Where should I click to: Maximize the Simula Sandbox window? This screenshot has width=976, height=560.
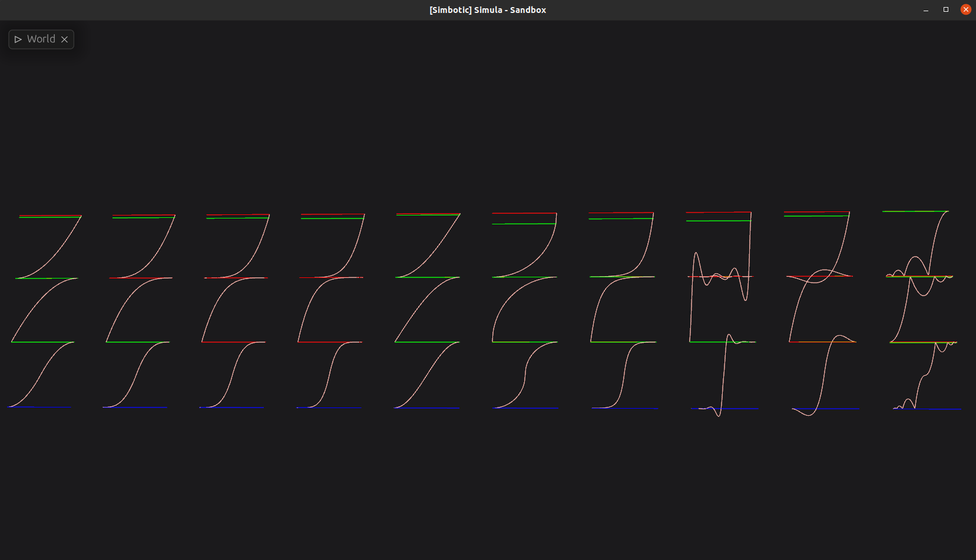click(946, 9)
